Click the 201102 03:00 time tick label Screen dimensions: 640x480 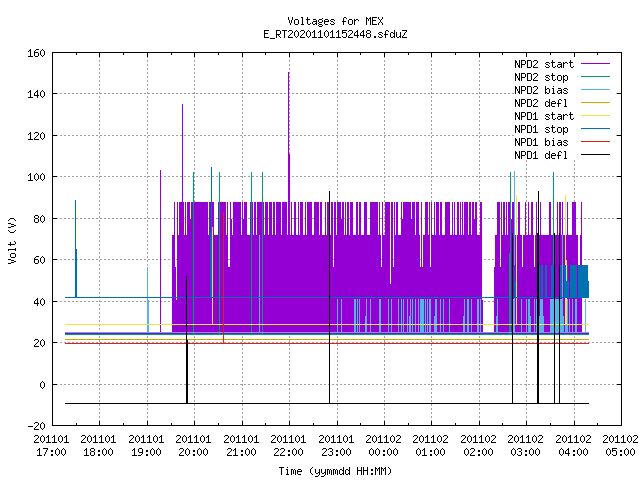tap(526, 446)
